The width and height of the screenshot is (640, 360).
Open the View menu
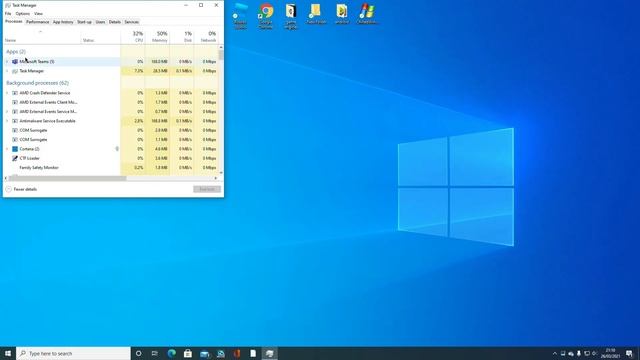coord(38,13)
